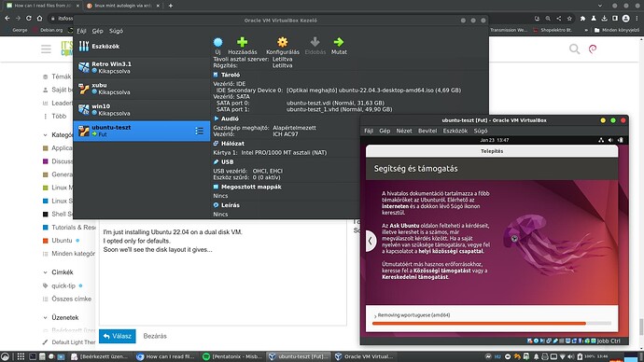Bookmark this page with the star icon
The image size is (644, 362).
coord(569,18)
